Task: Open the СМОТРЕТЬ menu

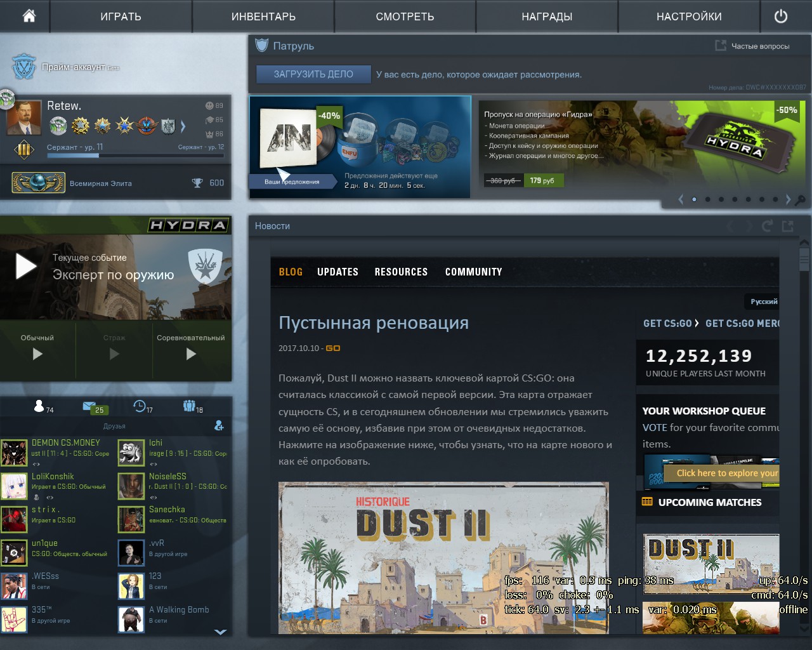Action: 405,17
